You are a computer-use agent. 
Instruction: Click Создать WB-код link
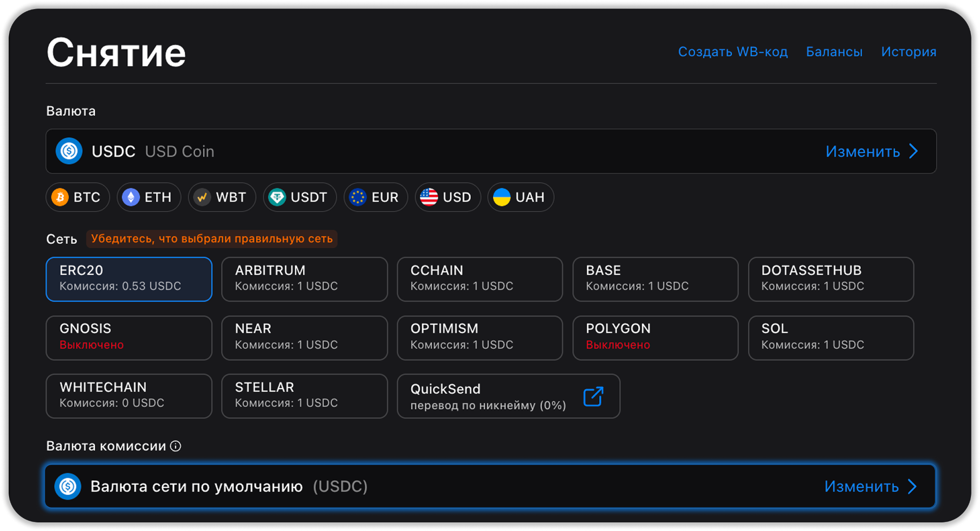733,52
